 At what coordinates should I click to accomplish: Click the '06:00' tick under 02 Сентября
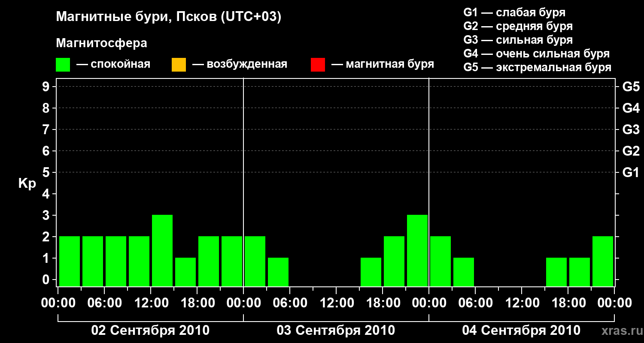click(x=104, y=303)
